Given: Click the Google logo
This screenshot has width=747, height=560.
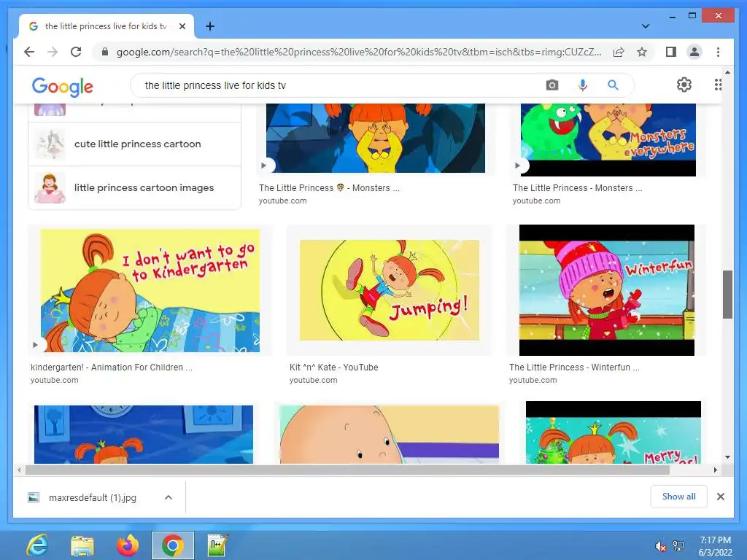Looking at the screenshot, I should pyautogui.click(x=63, y=86).
